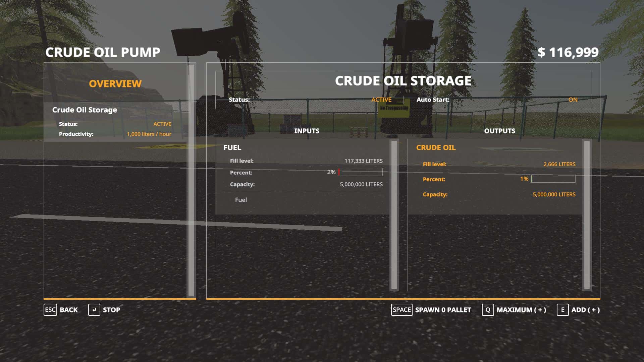This screenshot has height=362, width=644.
Task: Select the Overview heading
Action: [x=115, y=83]
